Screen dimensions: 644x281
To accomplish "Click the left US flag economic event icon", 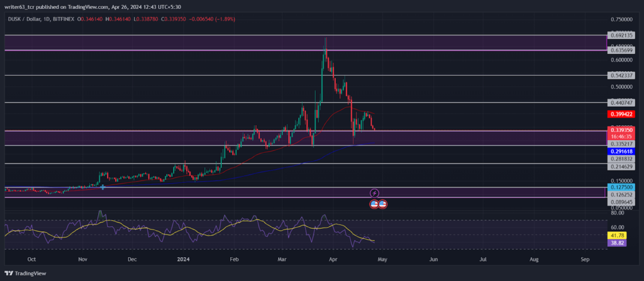I will (374, 203).
